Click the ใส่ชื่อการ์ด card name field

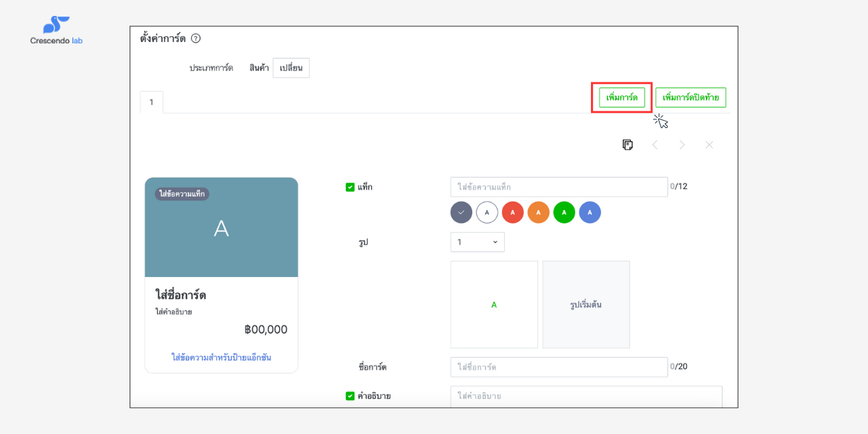[558, 367]
